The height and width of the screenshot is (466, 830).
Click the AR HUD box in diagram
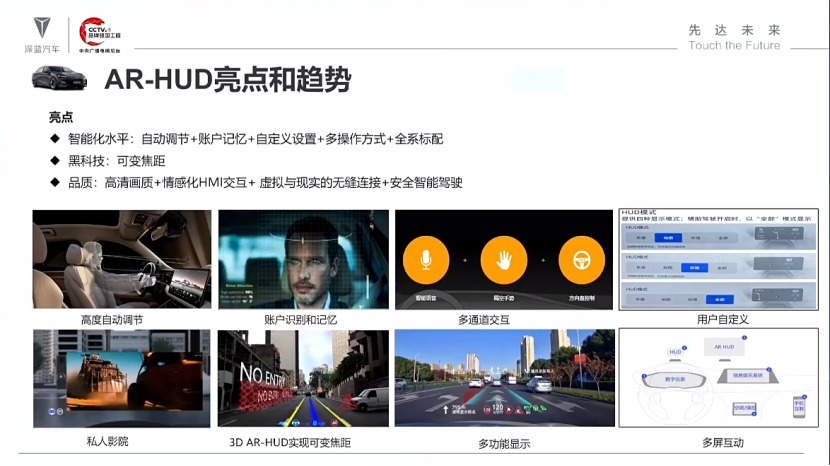[x=724, y=347]
